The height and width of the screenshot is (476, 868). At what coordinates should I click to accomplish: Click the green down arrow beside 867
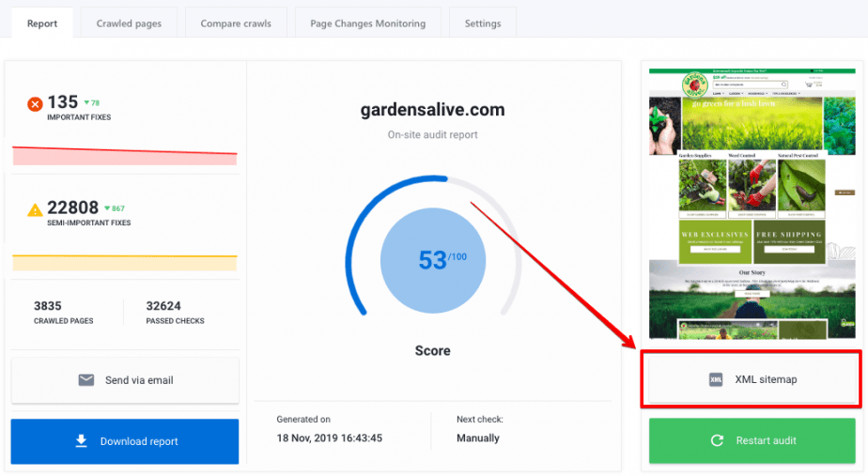click(107, 208)
